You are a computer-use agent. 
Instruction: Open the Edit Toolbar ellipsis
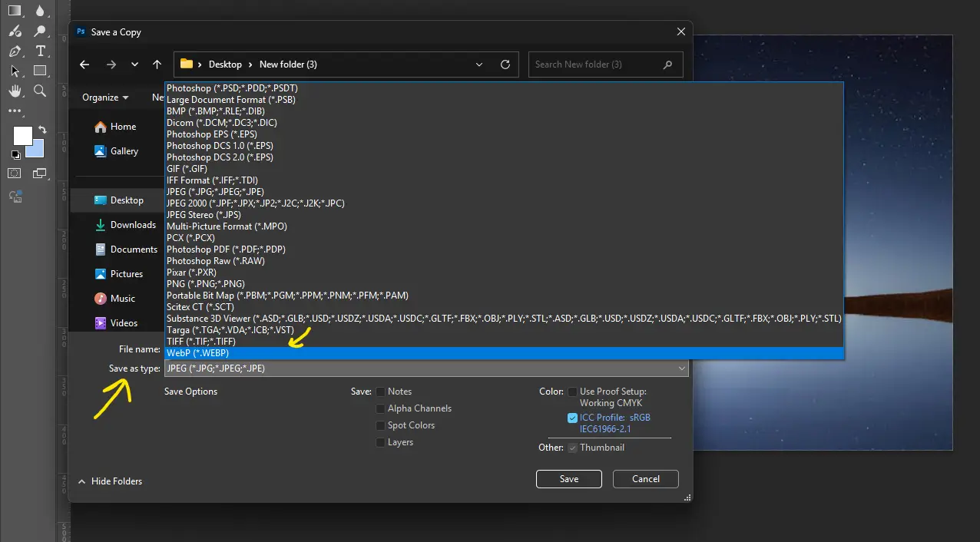[x=14, y=110]
